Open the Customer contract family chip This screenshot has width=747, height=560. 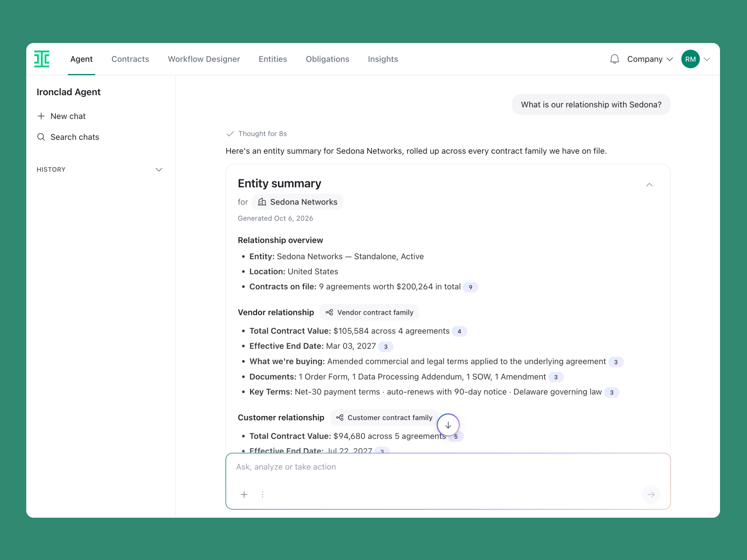pos(384,417)
